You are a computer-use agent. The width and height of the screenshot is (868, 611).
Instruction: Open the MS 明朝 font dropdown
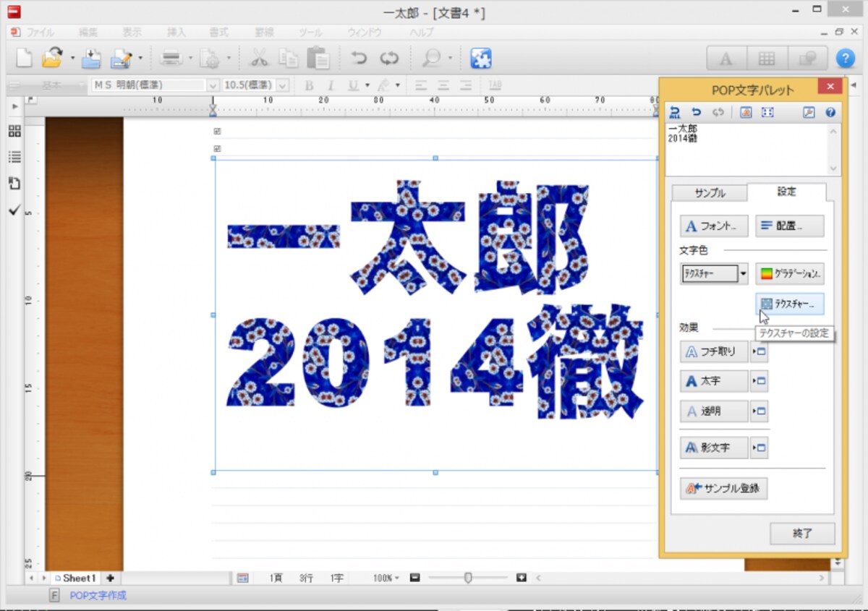pos(213,85)
